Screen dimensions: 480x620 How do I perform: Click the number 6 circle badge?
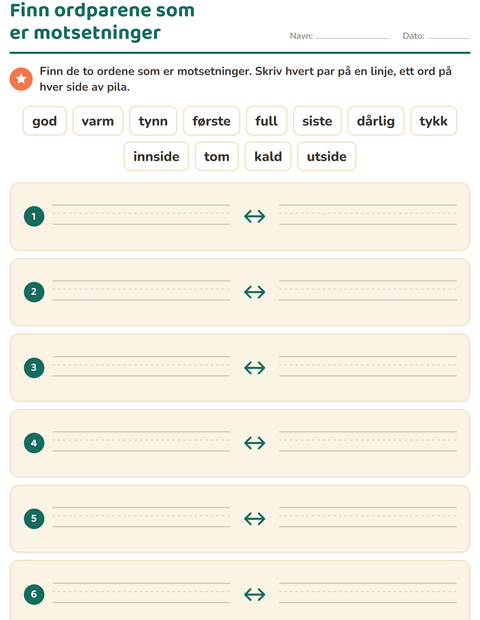(34, 594)
